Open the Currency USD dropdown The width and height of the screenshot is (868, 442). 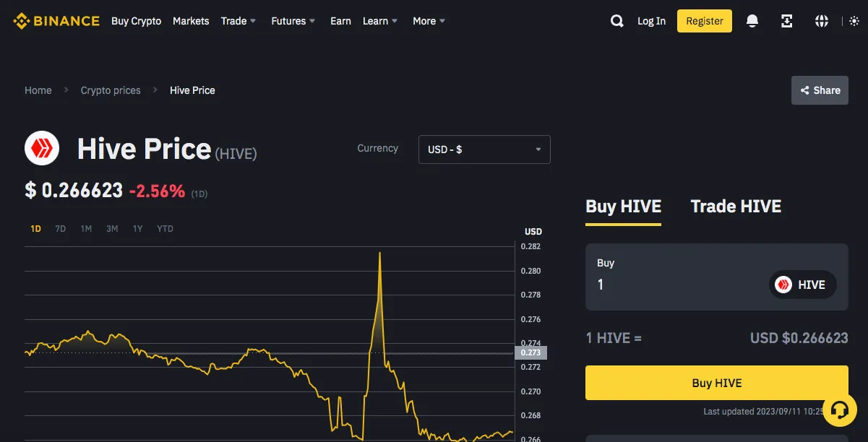click(484, 149)
